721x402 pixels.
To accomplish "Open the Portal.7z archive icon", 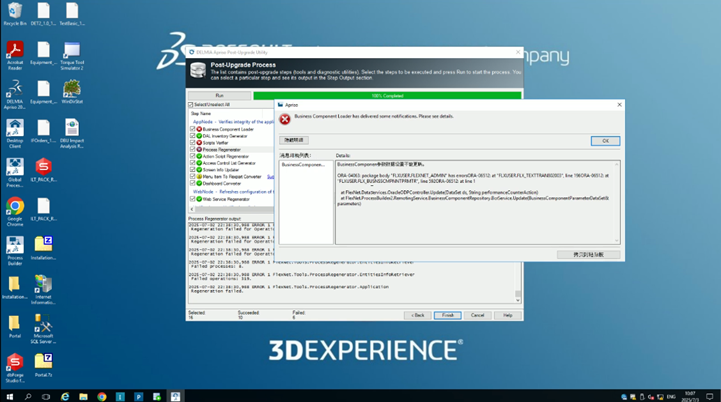I will [x=43, y=366].
